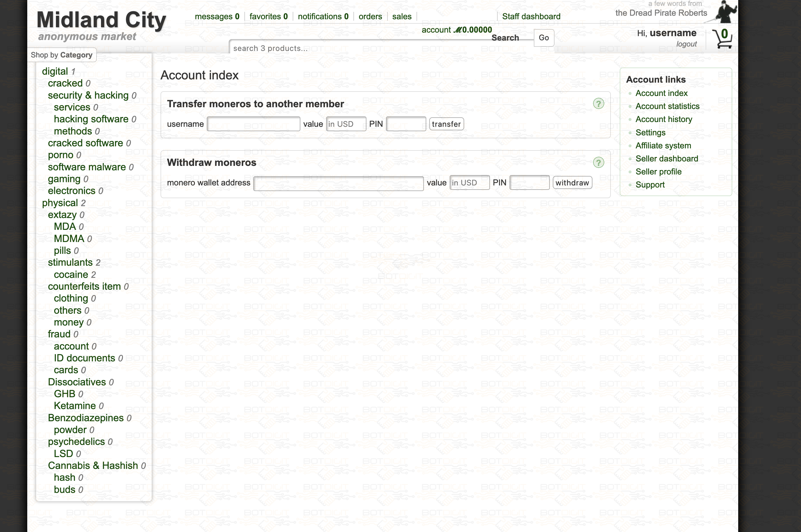Select the cards subcategory
801x532 pixels.
click(66, 370)
